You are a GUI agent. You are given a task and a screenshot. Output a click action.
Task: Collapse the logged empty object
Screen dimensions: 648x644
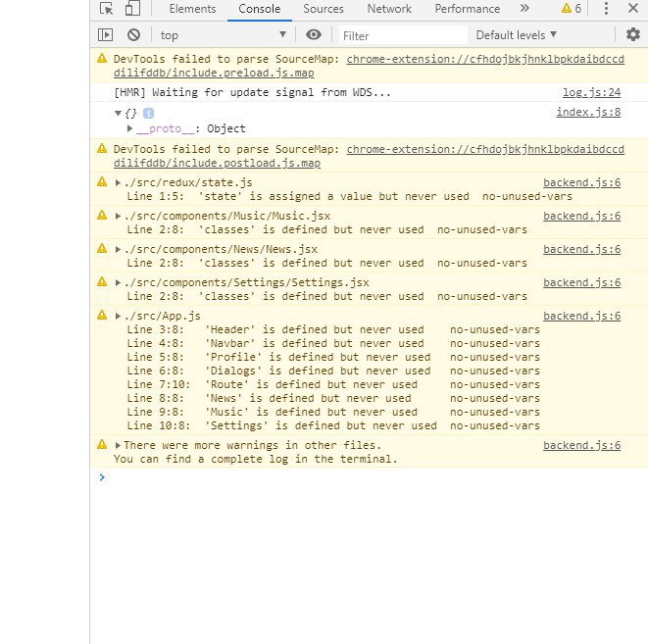tap(118, 113)
